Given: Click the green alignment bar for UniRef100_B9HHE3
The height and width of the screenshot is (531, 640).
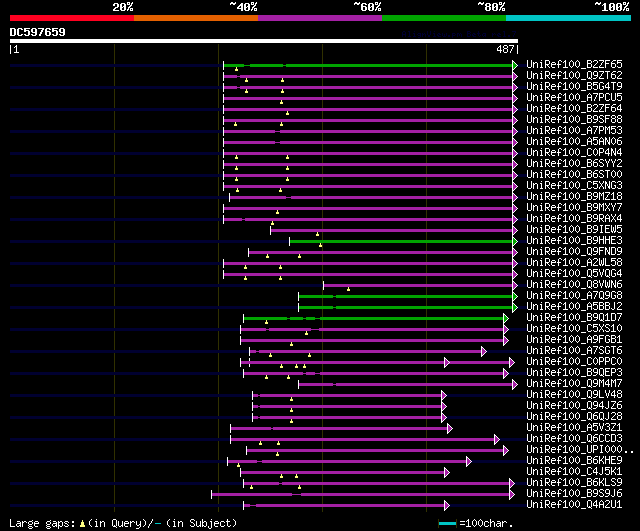Looking at the screenshot, I should (402, 242).
